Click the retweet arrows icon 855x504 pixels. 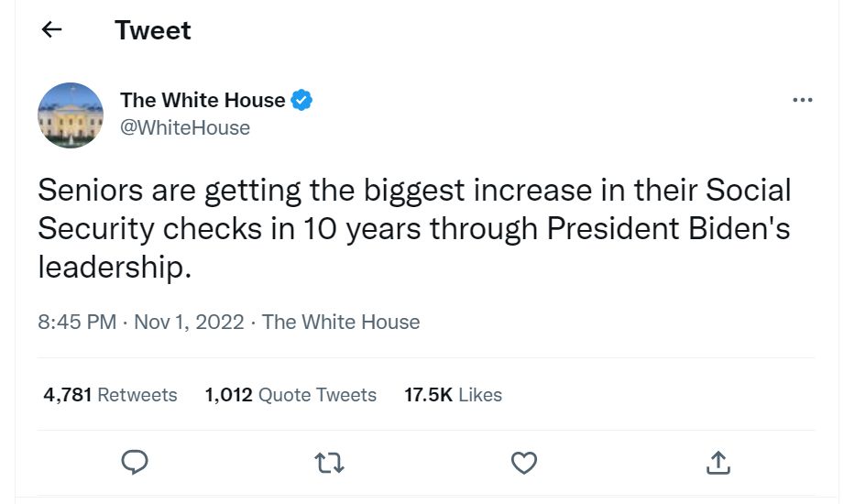329,464
